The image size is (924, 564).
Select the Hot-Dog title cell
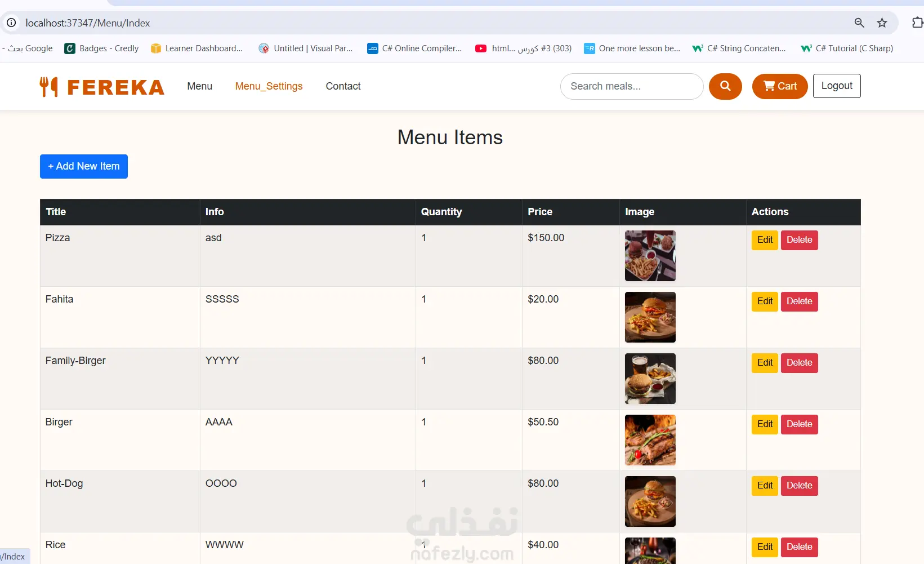120,501
